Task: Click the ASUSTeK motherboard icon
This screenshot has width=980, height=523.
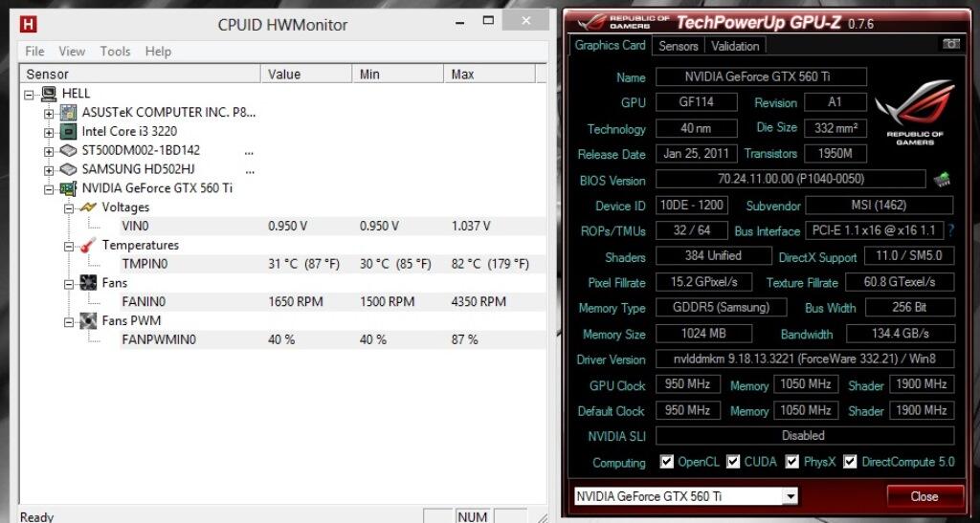Action: (68, 113)
